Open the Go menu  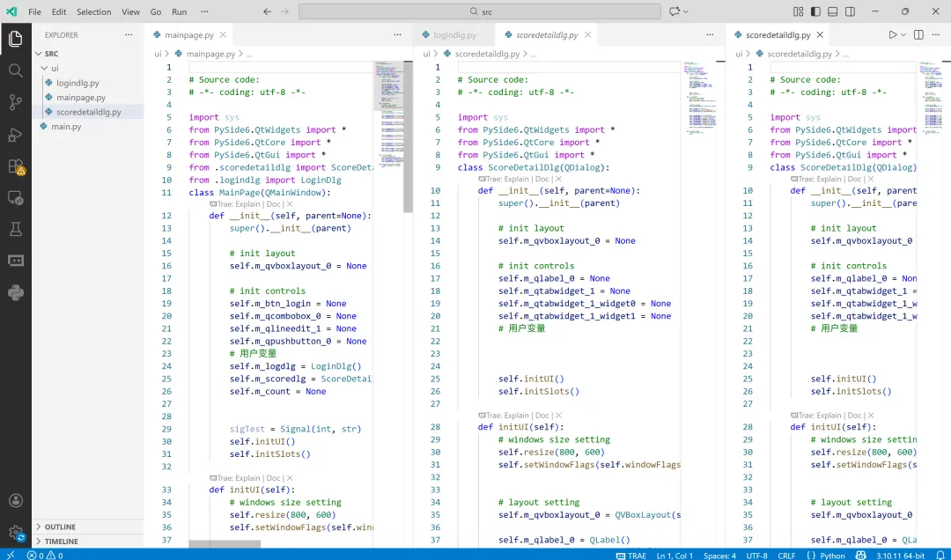(x=156, y=11)
